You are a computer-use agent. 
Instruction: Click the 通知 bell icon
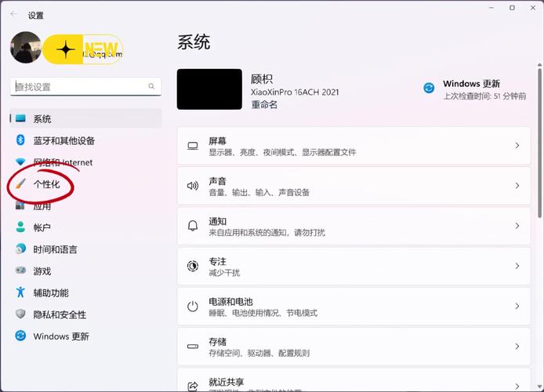click(193, 226)
